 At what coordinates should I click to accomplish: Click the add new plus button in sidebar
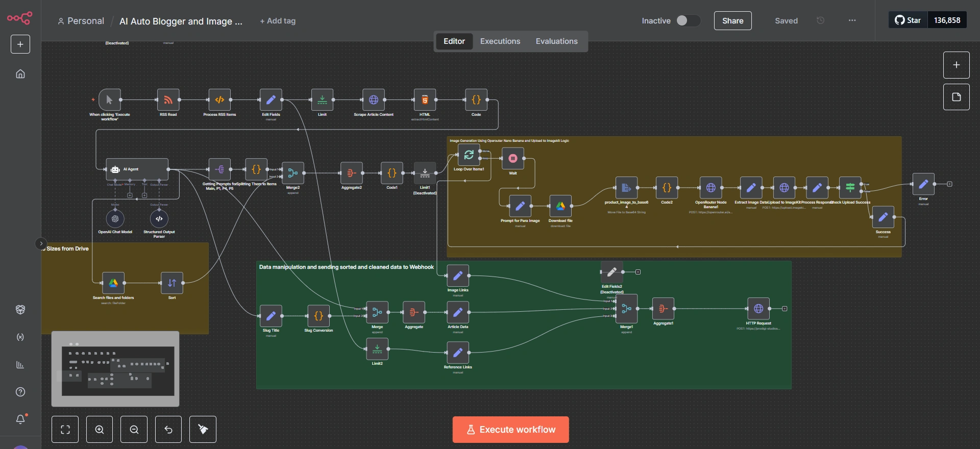20,44
